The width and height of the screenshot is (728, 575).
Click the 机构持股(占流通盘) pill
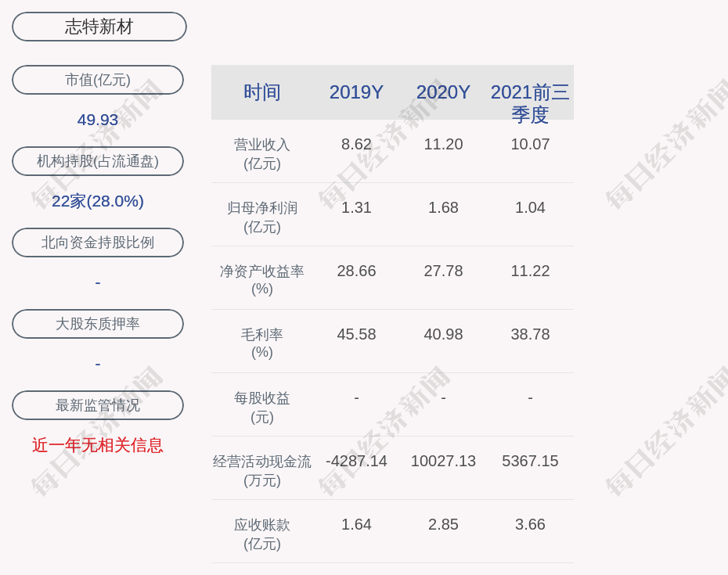click(x=98, y=161)
